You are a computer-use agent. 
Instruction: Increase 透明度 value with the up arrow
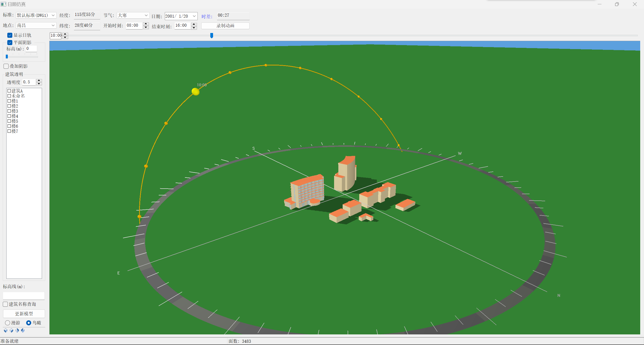(39, 81)
